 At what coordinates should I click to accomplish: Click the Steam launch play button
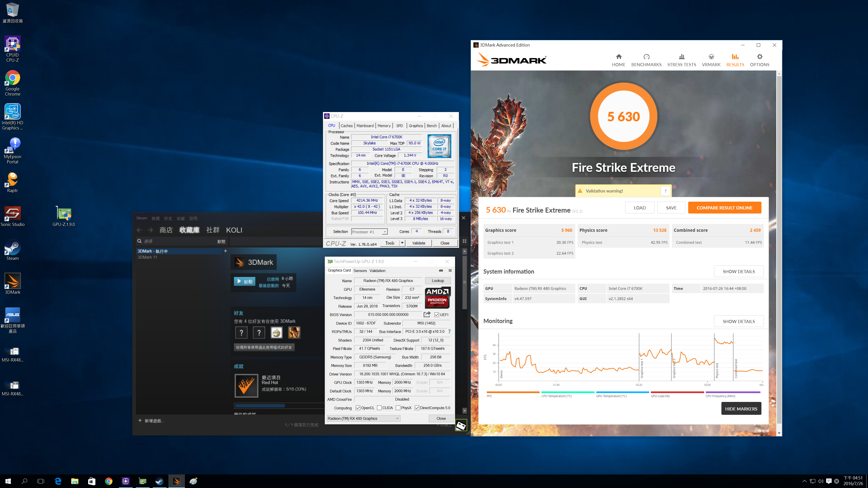(245, 282)
